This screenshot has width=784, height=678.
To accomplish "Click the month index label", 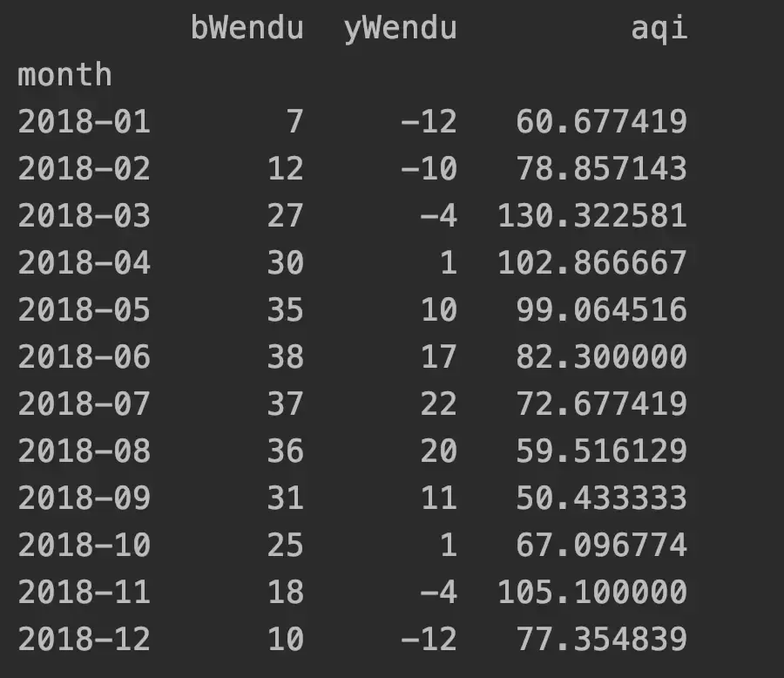I will pyautogui.click(x=64, y=75).
